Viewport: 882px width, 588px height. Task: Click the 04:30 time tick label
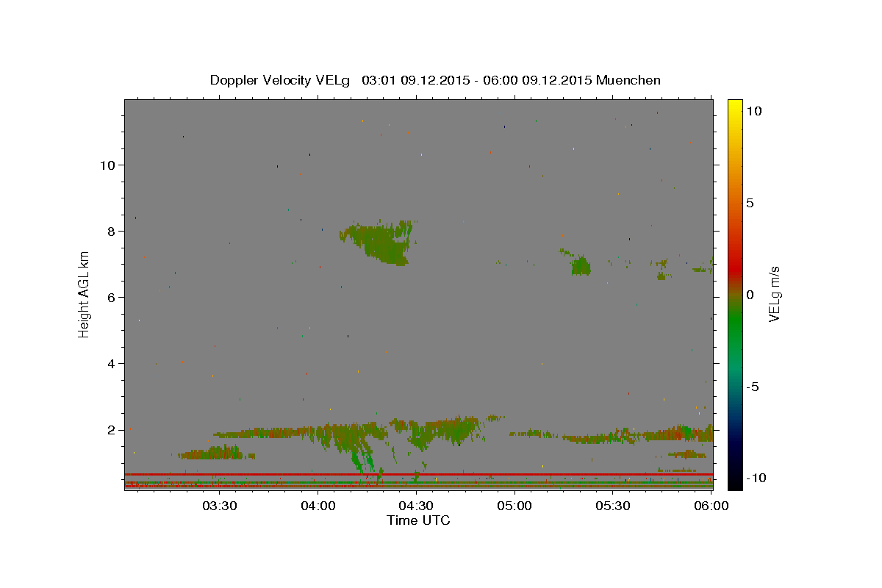click(416, 506)
